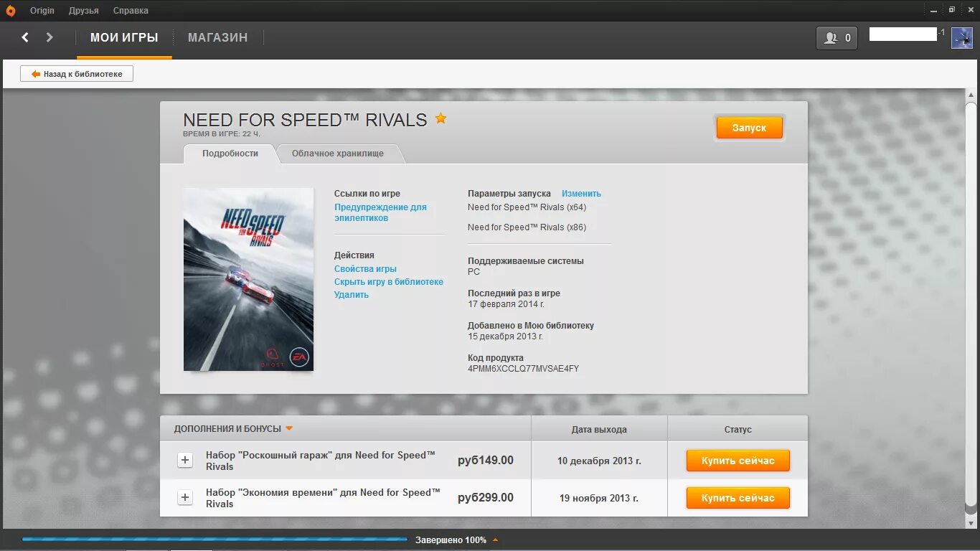Screen dimensions: 980x551
Task: Open the "Справка" menu
Action: pos(131,11)
